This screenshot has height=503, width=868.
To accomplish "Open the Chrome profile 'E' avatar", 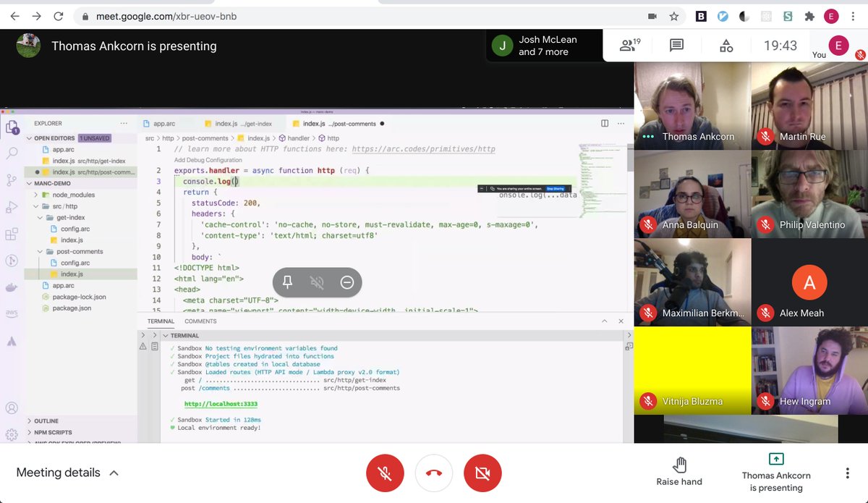I will [x=831, y=16].
